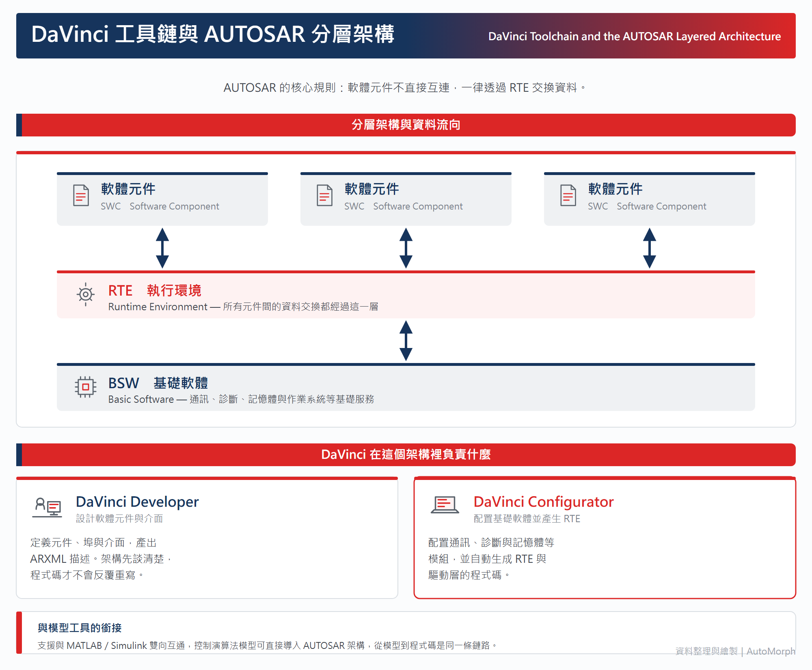
Task: Select the 分層架構與資料流向 section header
Action: (406, 125)
